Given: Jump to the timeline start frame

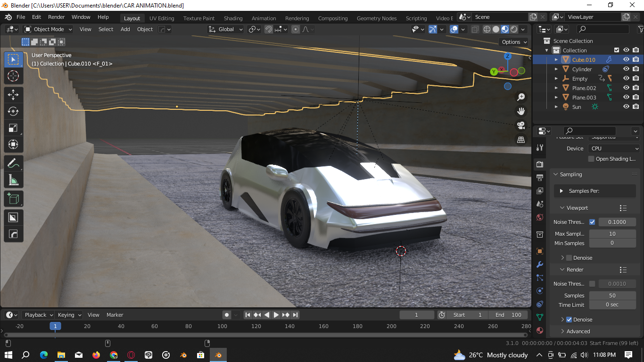Looking at the screenshot, I should click(248, 315).
